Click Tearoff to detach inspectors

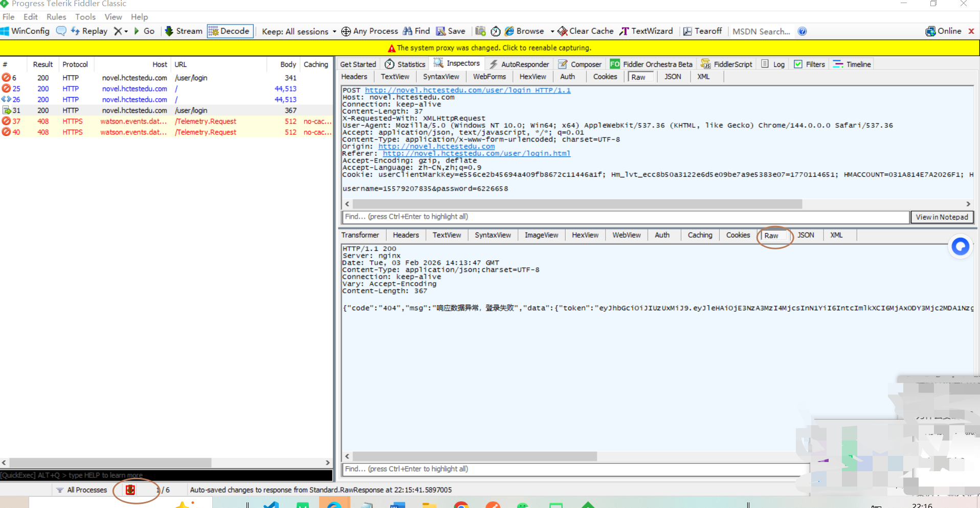(x=702, y=31)
